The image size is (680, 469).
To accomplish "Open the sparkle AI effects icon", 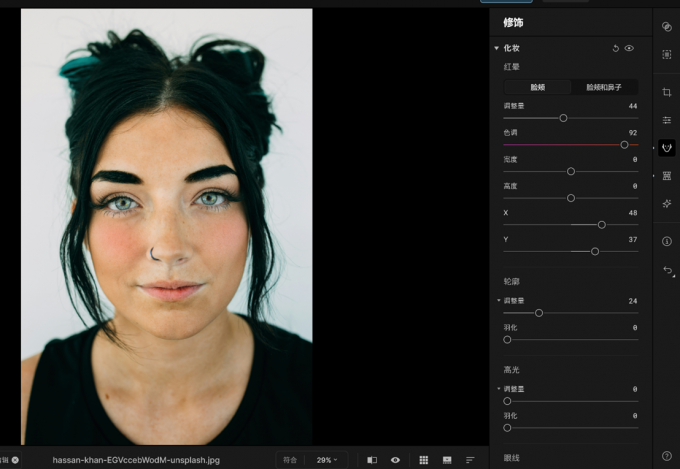I will tap(667, 203).
